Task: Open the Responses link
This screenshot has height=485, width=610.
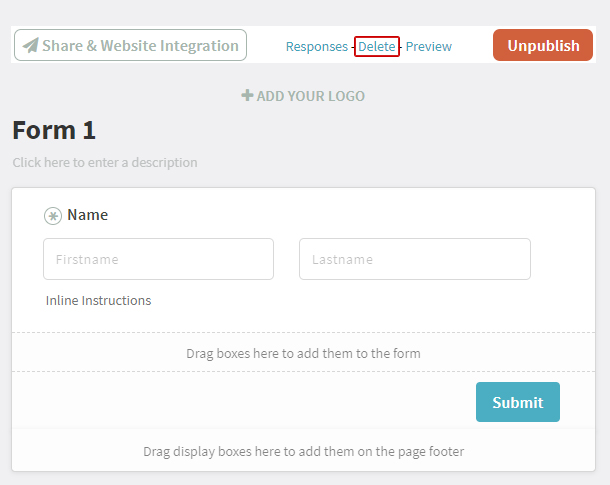Action: pyautogui.click(x=317, y=47)
